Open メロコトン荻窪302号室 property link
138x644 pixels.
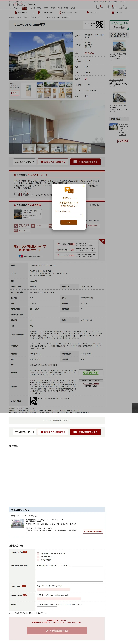point(117,54)
